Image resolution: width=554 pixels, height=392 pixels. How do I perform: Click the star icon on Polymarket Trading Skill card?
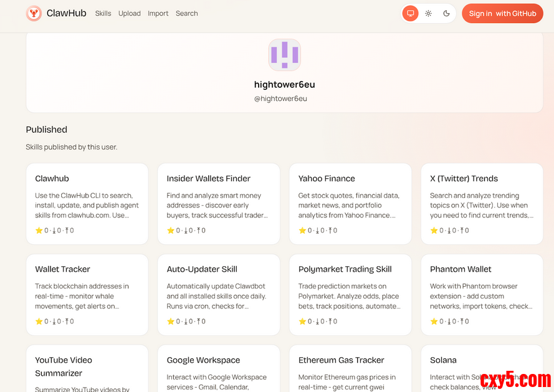(302, 322)
